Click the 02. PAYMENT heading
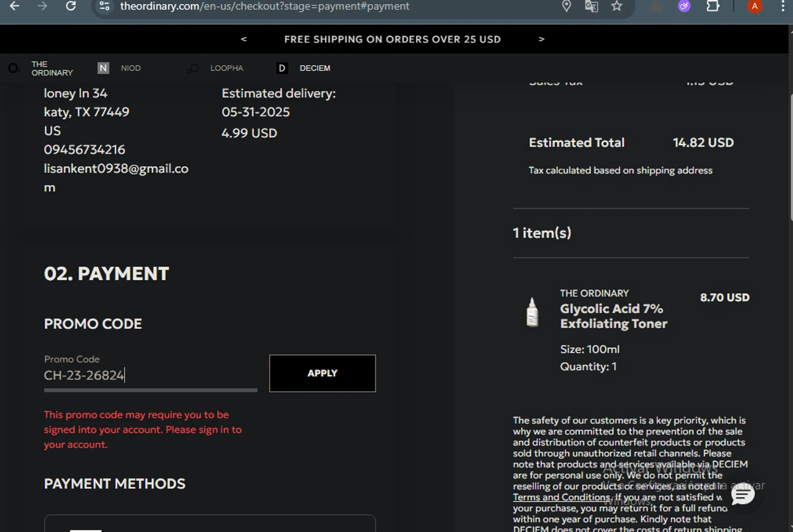 (x=106, y=274)
